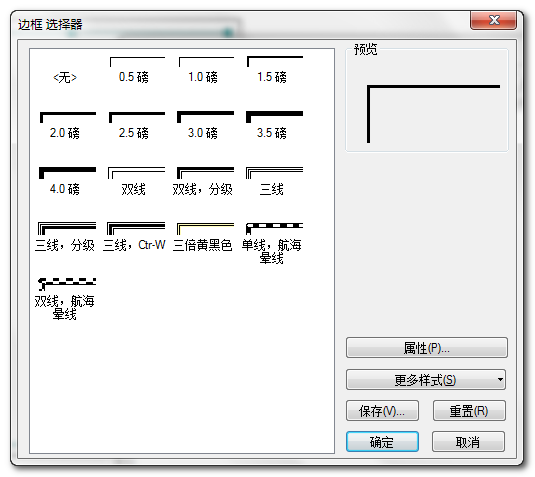Open 属性(P)... properties dialog
The image size is (535, 477).
coord(426,348)
